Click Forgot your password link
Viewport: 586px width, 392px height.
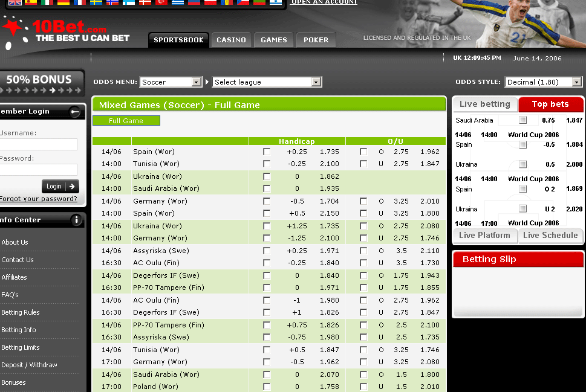(39, 199)
